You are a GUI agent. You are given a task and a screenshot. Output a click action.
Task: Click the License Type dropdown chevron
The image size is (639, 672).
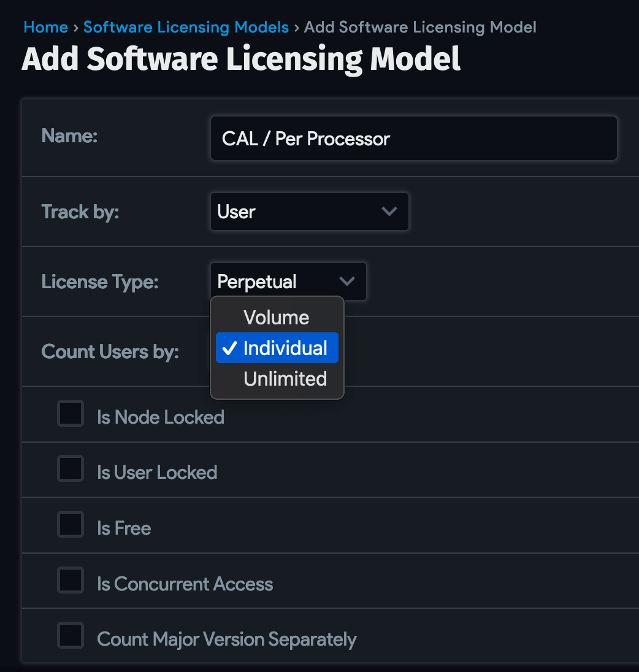[x=346, y=281]
